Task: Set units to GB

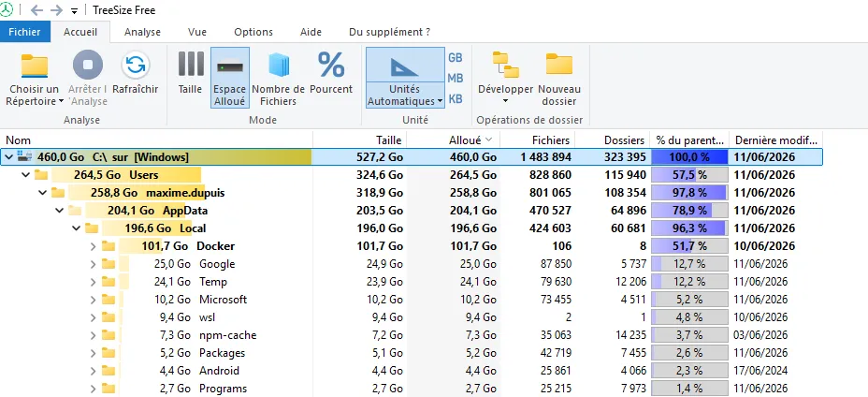Action: 455,58
